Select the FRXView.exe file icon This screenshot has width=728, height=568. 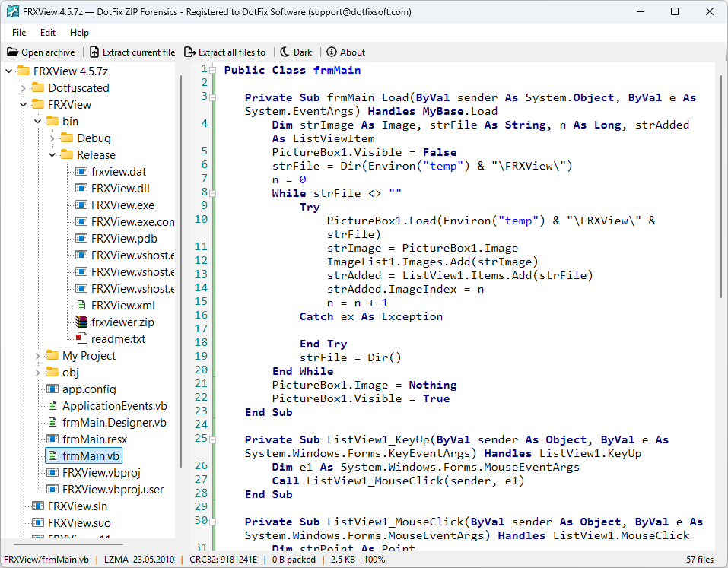point(81,205)
